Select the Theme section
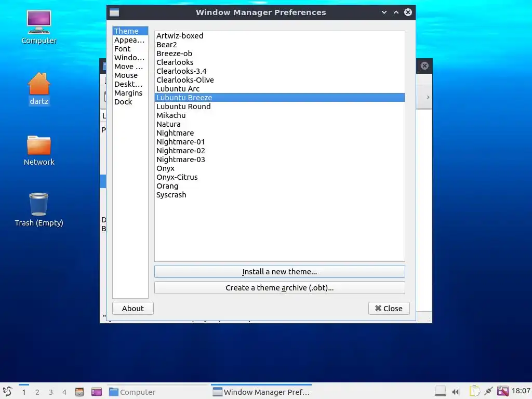 (x=130, y=31)
